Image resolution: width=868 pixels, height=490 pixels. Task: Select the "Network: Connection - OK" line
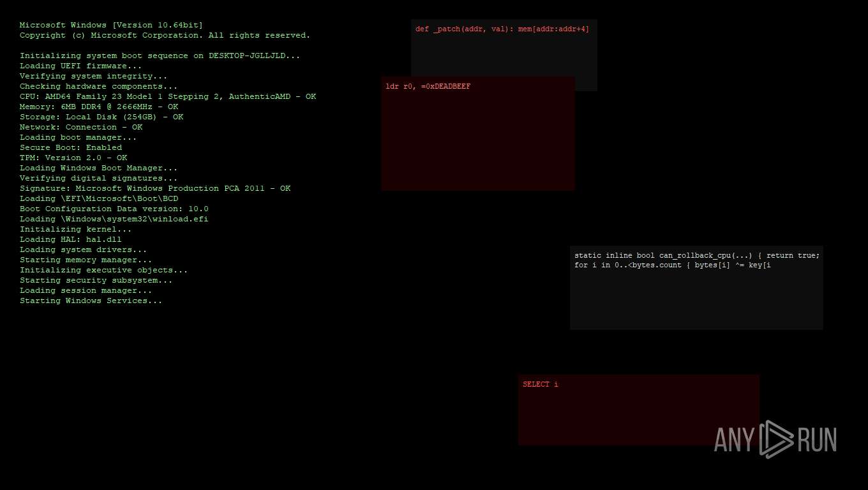81,128
